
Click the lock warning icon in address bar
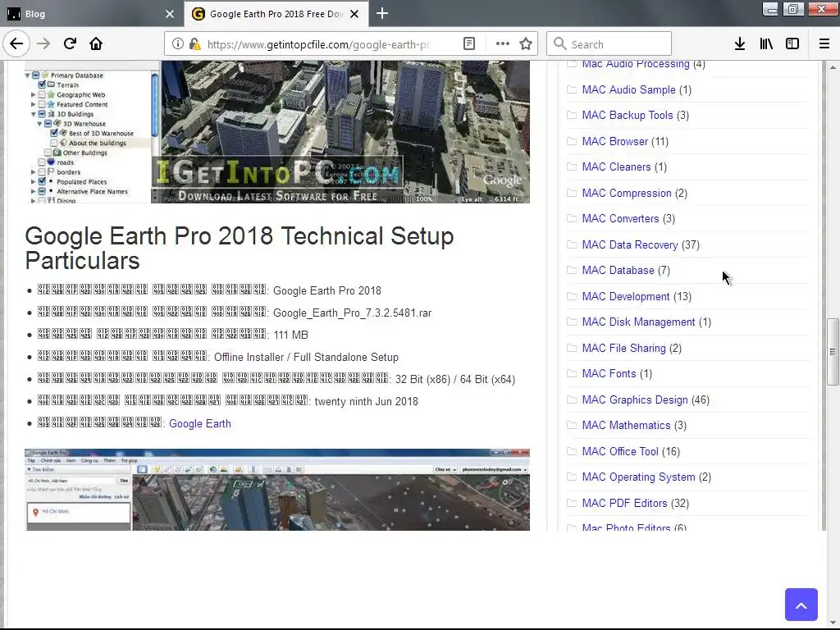(x=194, y=44)
